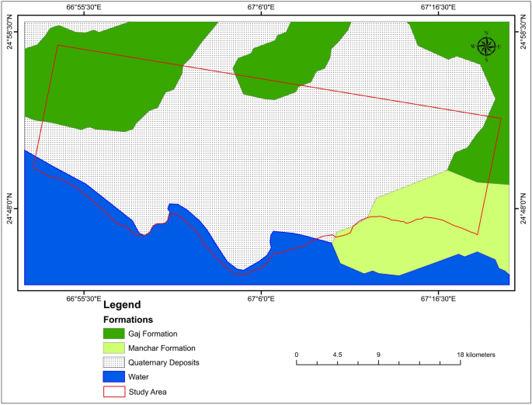Select the blue Water legend swatch
The width and height of the screenshot is (532, 405).
tap(114, 377)
